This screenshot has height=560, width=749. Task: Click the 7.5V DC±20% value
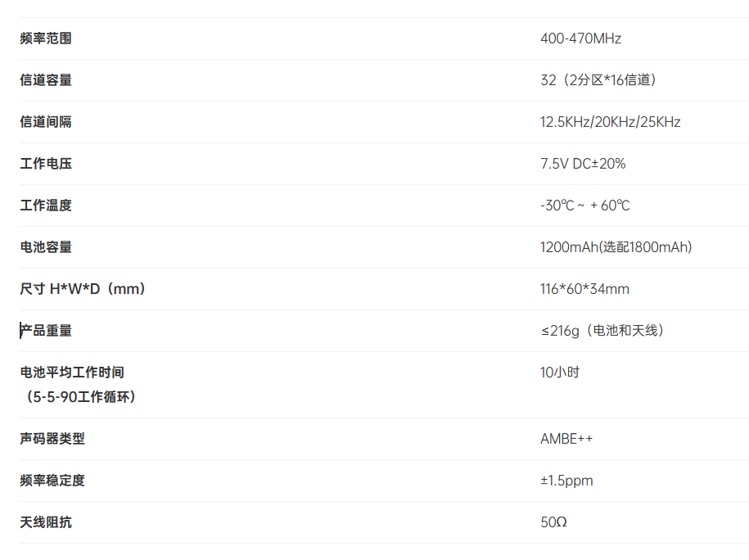click(x=583, y=164)
